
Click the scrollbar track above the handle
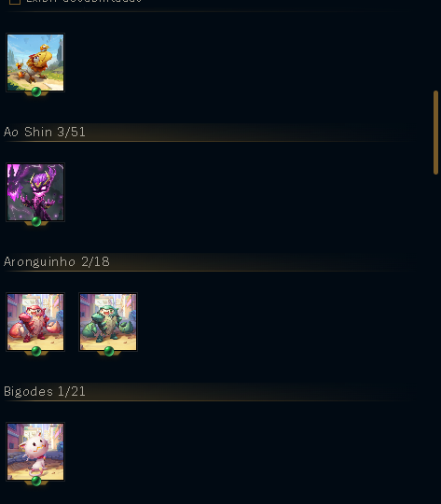(x=435, y=45)
